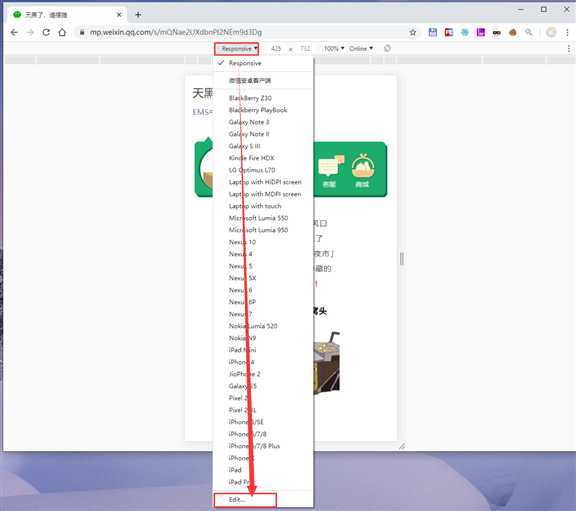Select Galaxy S III device

pos(263,146)
